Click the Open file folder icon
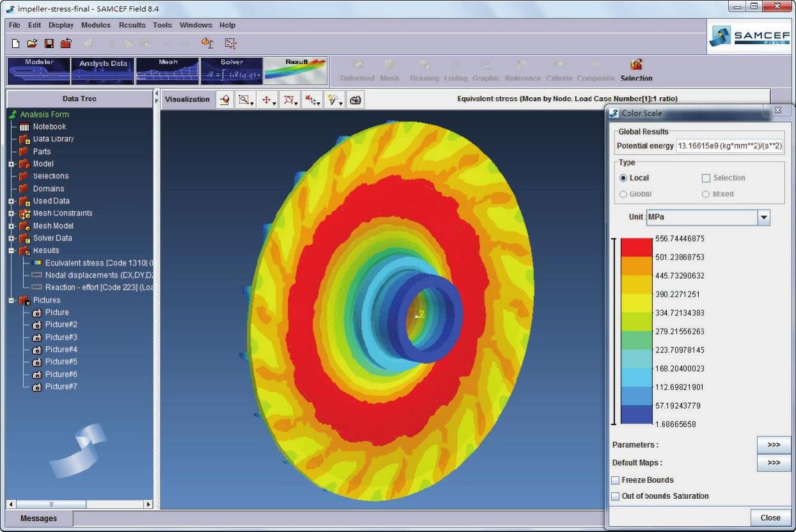The image size is (796, 532). tap(32, 43)
